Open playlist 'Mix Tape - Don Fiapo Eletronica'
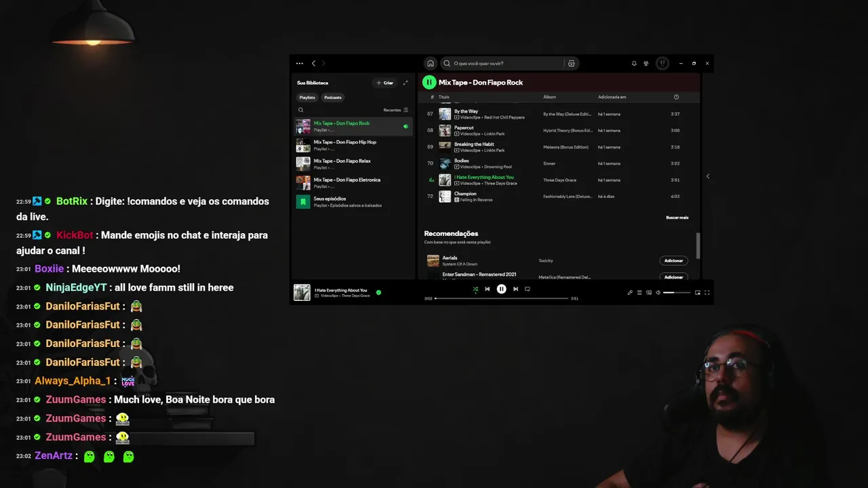868x488 pixels. (353, 183)
